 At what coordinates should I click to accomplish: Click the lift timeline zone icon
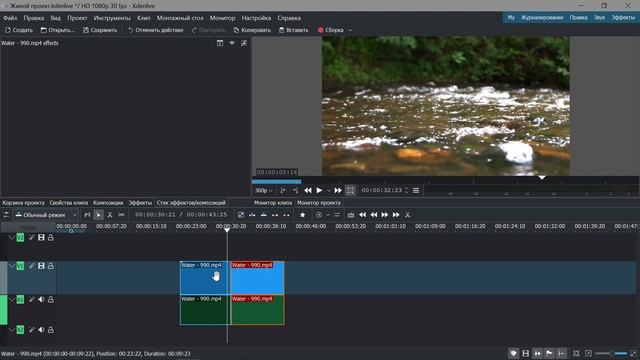click(287, 215)
